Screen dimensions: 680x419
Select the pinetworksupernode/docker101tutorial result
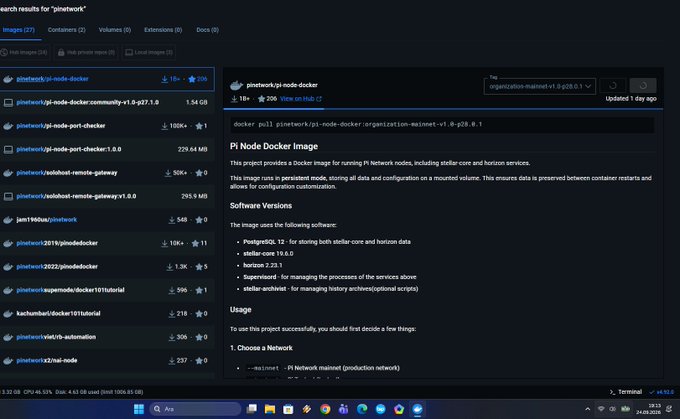pos(107,290)
